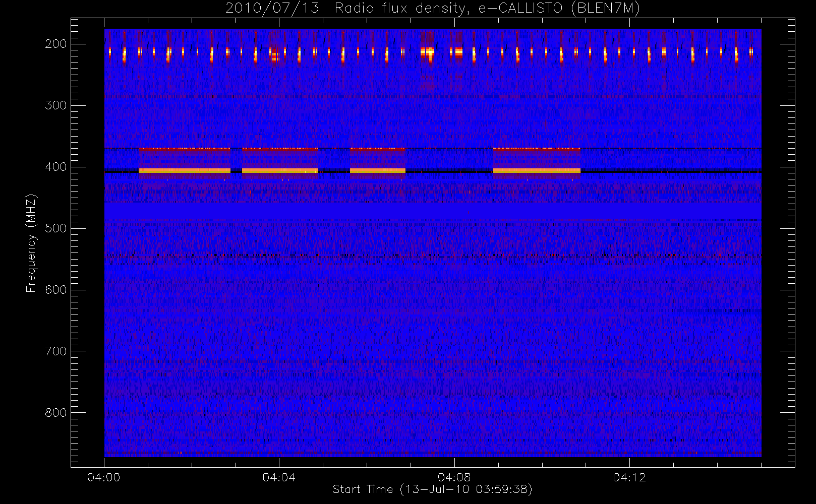This screenshot has width=816, height=504.
Task: Click the '300' frequency tick label
Action: (56, 105)
